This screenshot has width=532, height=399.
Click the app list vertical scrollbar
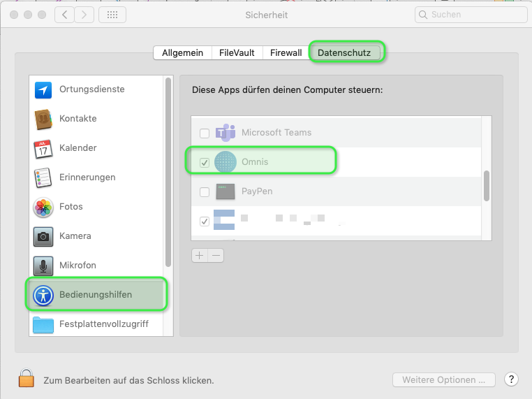coord(486,186)
